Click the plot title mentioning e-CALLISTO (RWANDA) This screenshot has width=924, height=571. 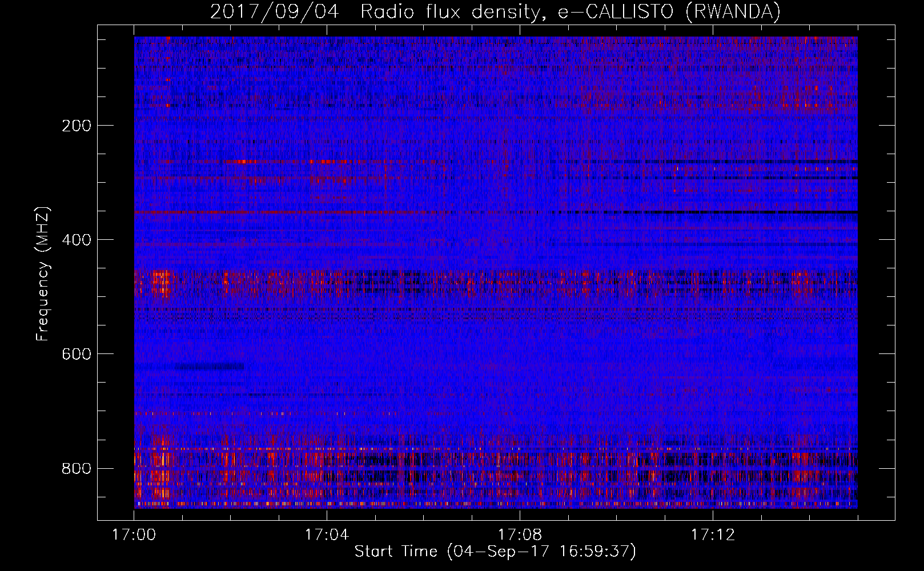click(495, 11)
